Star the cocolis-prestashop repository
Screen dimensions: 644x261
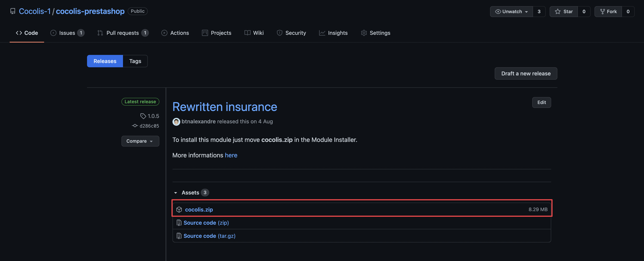(x=564, y=11)
